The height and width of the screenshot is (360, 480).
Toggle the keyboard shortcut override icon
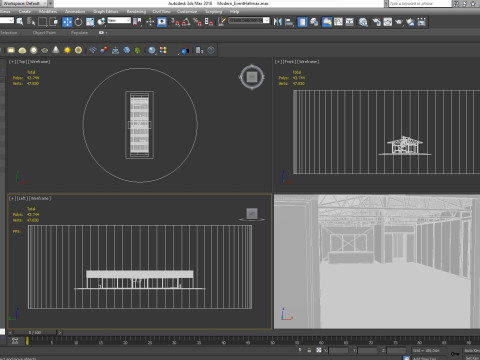pos(162,22)
